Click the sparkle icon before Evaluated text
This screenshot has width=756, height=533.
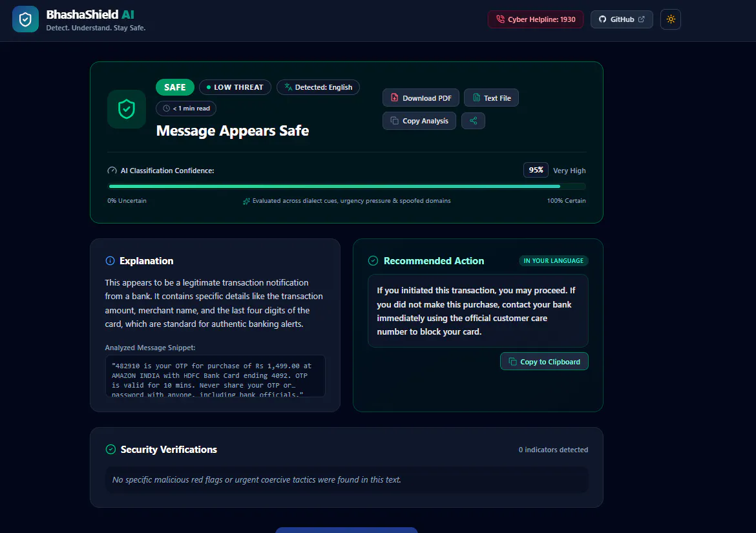pos(246,201)
